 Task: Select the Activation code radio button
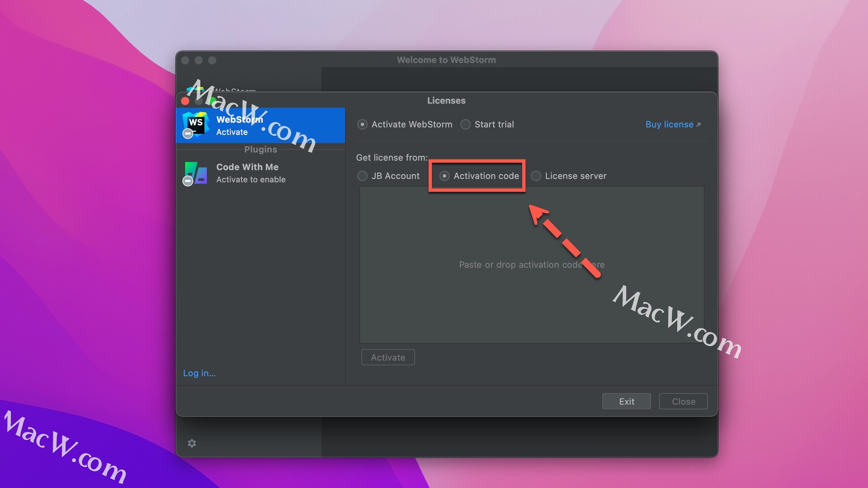pyautogui.click(x=444, y=176)
